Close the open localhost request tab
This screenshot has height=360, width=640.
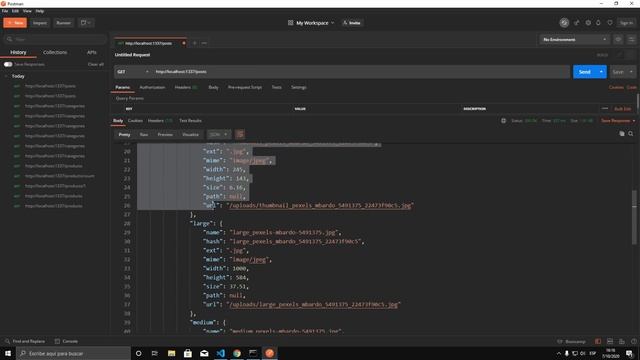[184, 43]
